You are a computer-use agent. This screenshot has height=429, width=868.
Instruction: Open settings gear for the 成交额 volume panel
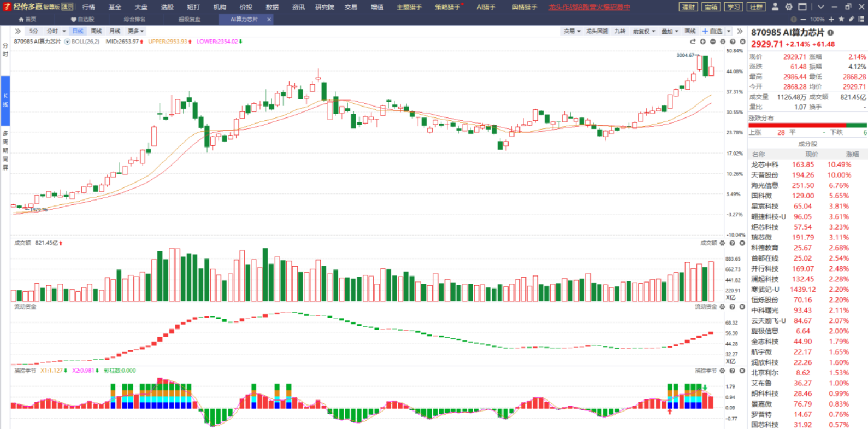tap(723, 243)
